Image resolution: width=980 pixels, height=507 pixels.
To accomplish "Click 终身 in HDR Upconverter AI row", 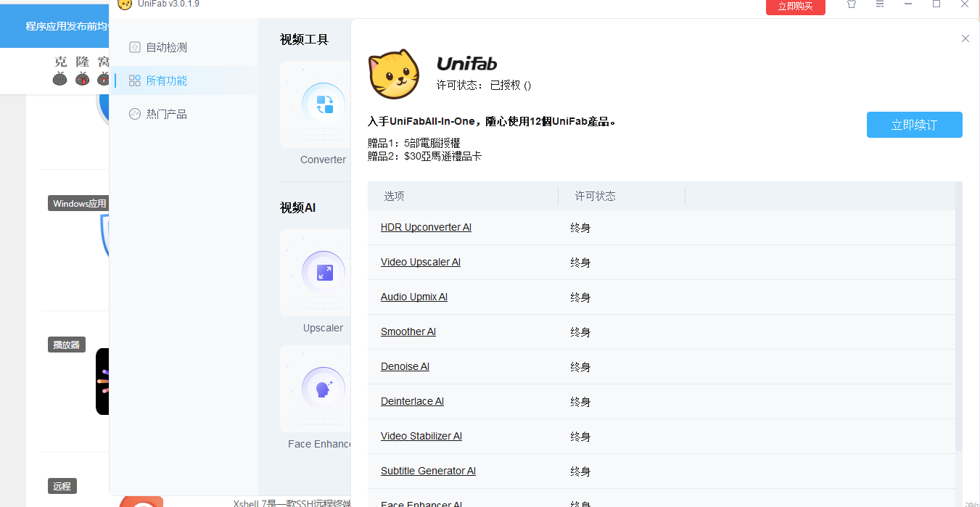I will pos(580,228).
